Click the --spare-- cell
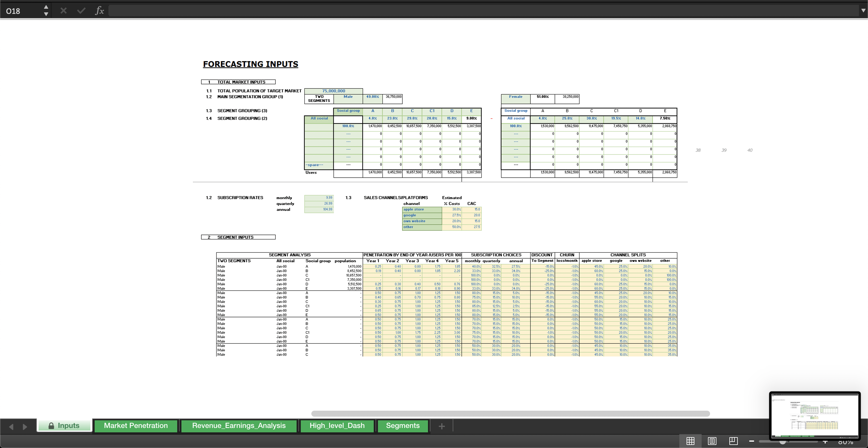 [x=319, y=165]
